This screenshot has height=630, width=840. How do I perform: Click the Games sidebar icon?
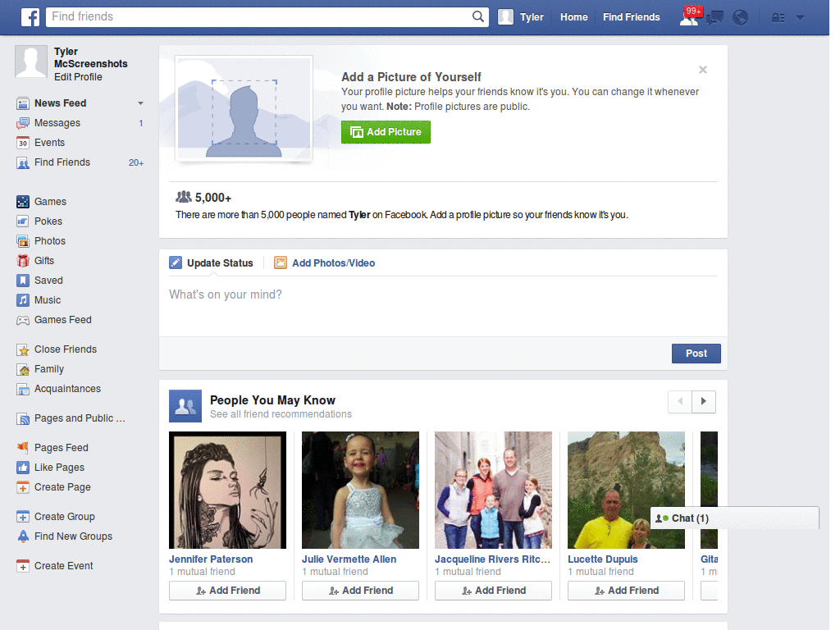point(22,202)
